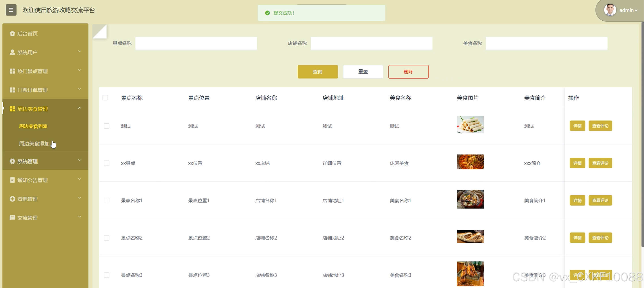Click the 通知公告管理 document icon
The width and height of the screenshot is (644, 288).
(x=12, y=180)
